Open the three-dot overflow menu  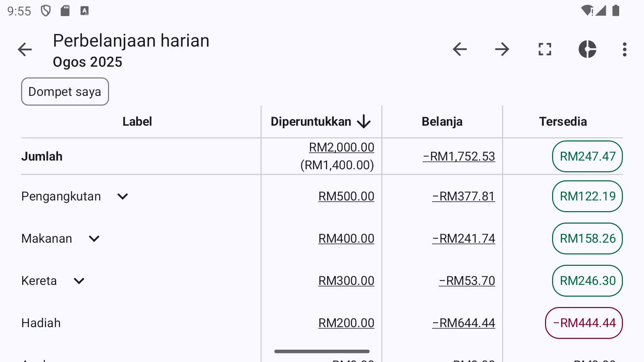click(625, 49)
